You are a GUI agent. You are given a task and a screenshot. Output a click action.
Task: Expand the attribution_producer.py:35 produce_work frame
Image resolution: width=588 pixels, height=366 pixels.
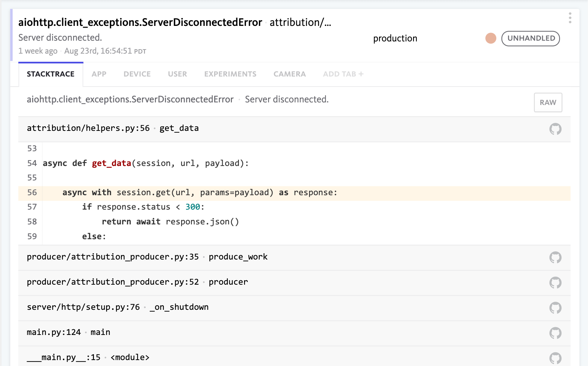(294, 257)
